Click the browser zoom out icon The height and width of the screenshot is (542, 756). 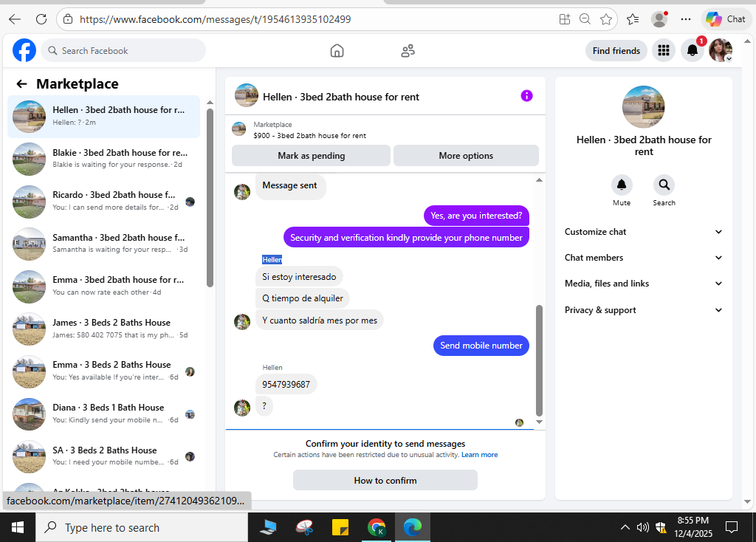click(x=585, y=19)
